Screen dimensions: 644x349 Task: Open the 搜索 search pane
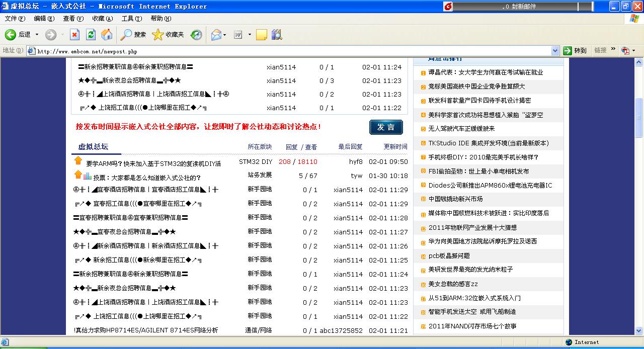(133, 35)
